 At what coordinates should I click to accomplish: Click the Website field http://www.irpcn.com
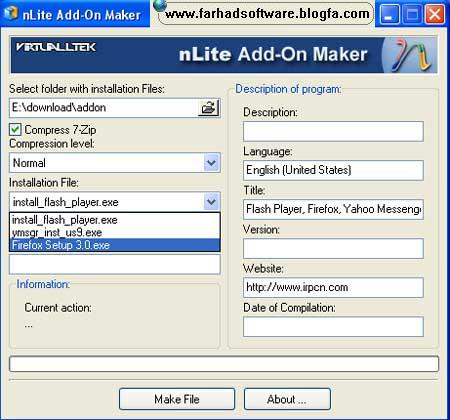pyautogui.click(x=333, y=287)
